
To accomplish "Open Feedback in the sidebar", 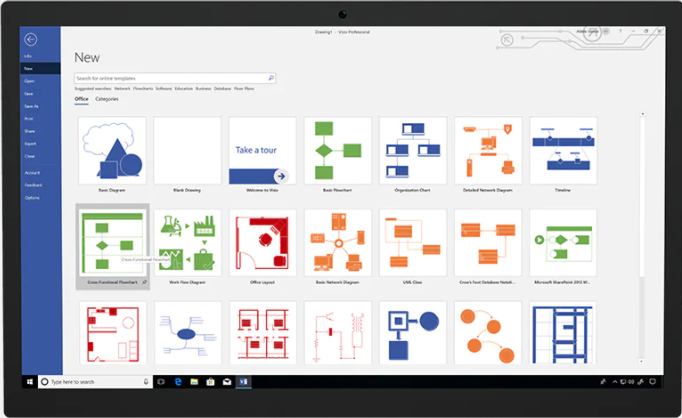I will (x=33, y=185).
